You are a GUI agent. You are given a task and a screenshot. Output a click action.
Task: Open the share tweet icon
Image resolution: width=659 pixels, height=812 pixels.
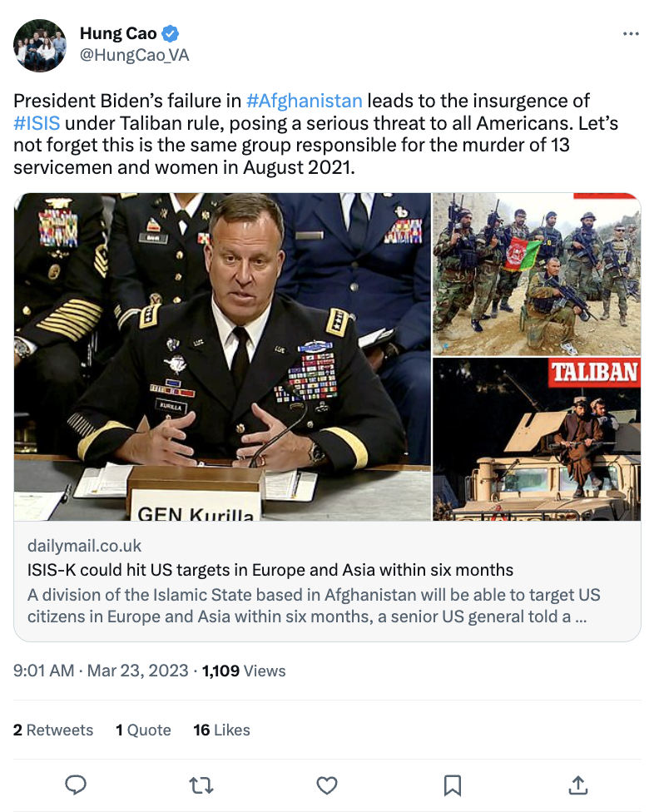[578, 785]
